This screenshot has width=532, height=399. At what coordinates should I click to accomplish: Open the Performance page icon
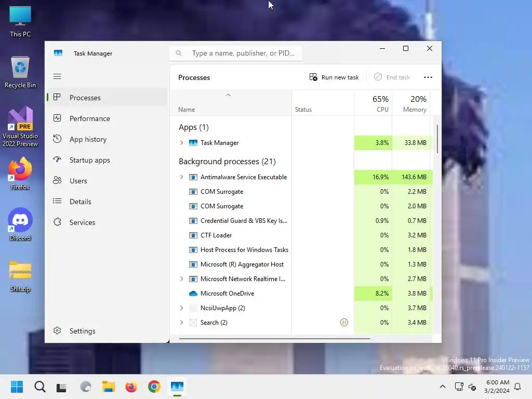[x=57, y=118]
